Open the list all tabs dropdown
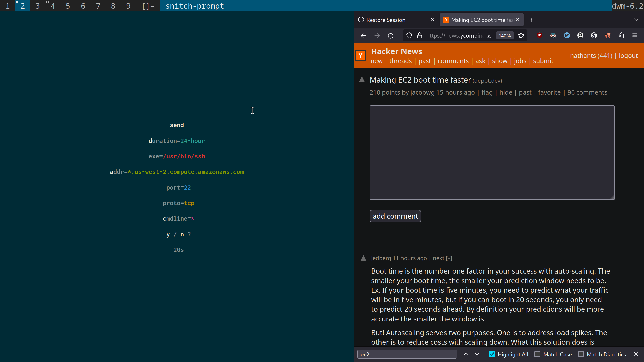Screen dimensions: 644x362 pyautogui.click(x=636, y=20)
